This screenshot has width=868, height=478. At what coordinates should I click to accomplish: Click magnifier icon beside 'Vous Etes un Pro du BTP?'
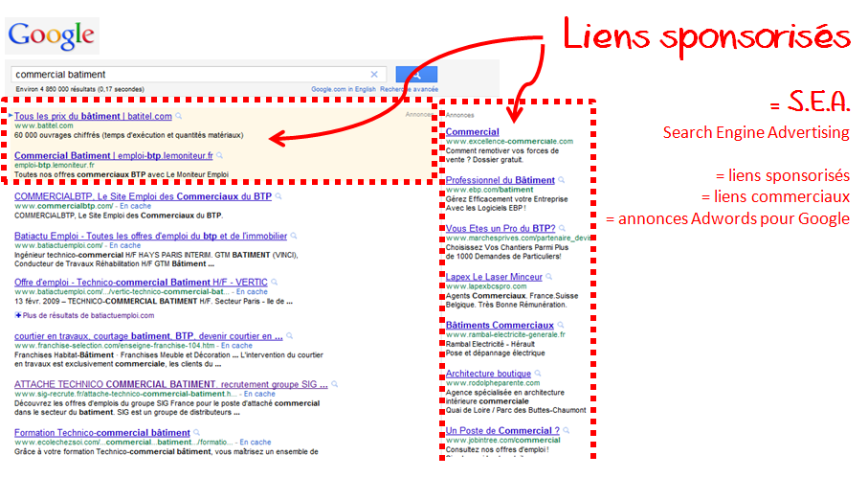(x=562, y=229)
